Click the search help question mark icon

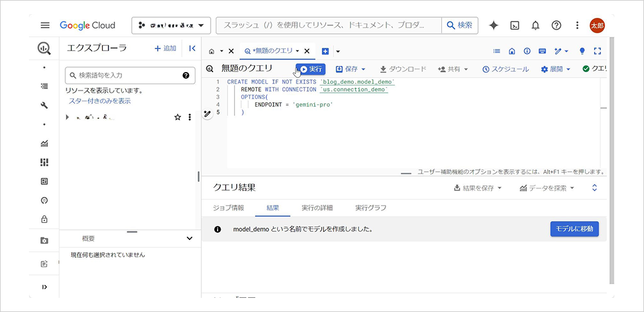pos(185,76)
